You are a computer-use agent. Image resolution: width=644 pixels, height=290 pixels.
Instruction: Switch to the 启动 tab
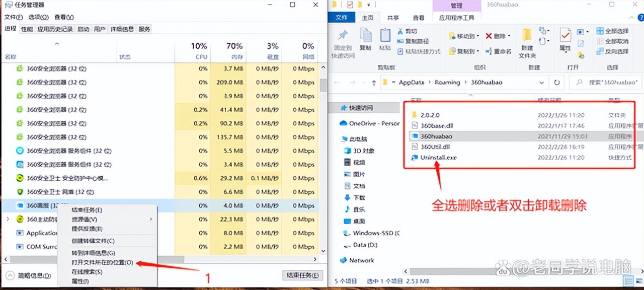(84, 29)
